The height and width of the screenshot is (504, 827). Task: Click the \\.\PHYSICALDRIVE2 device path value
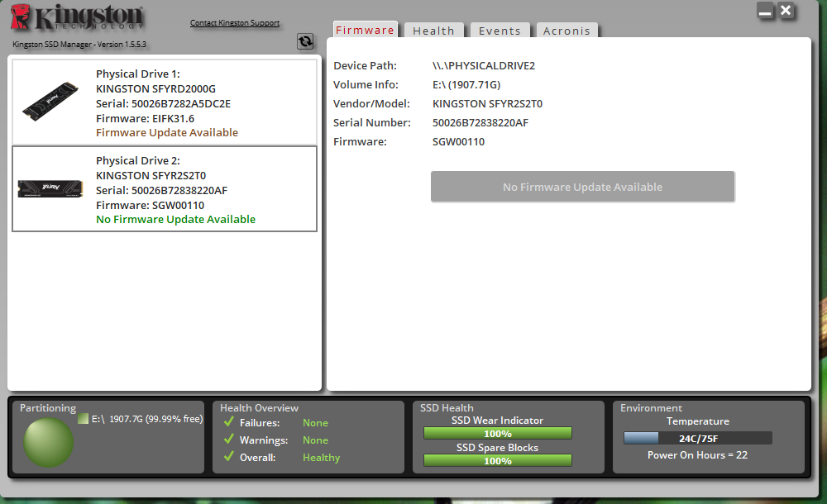[x=484, y=66]
